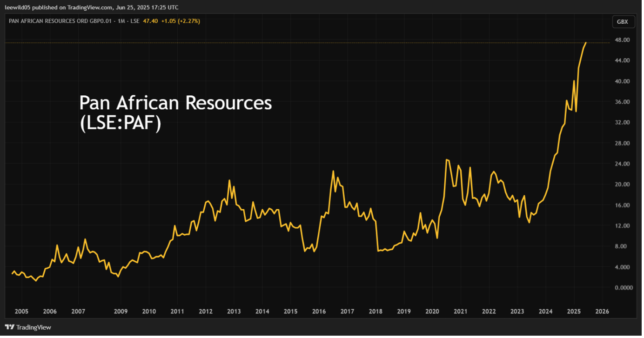The width and height of the screenshot is (644, 338).
Task: Click the 2019 label on time axis
Action: 404,311
